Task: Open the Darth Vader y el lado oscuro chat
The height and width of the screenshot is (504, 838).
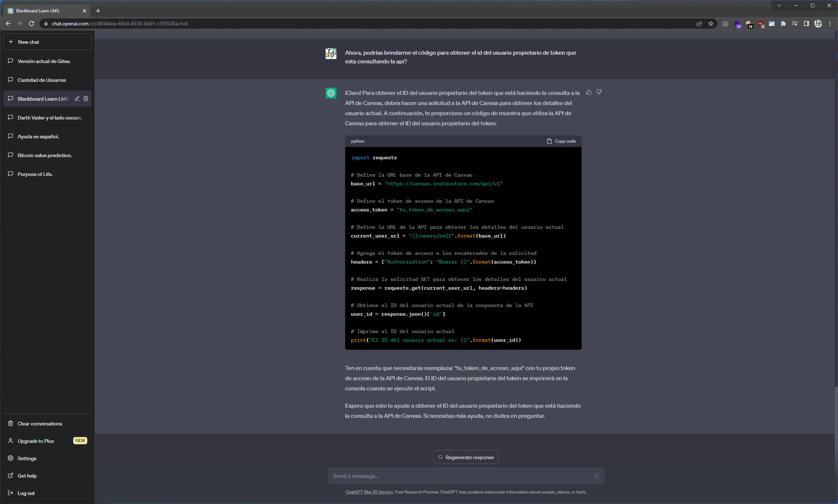Action: (50, 118)
